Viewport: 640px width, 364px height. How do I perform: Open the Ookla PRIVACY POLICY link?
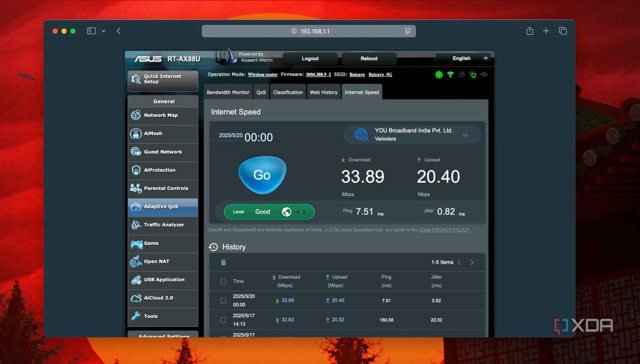(444, 230)
